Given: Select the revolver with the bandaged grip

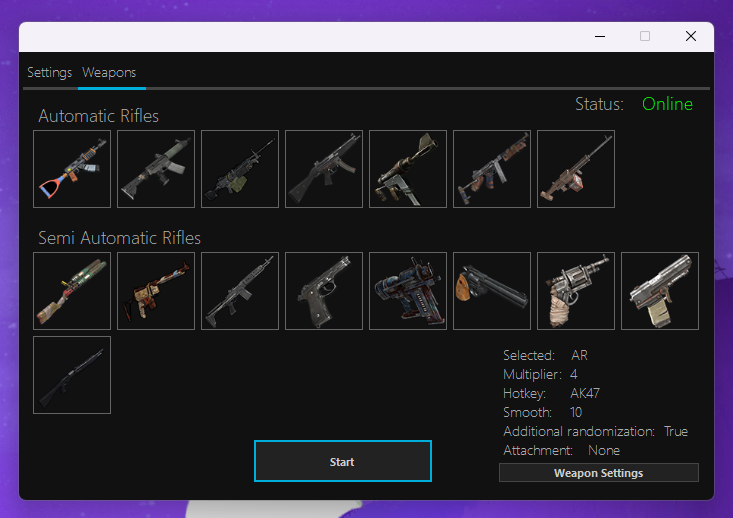Looking at the screenshot, I should pos(575,291).
